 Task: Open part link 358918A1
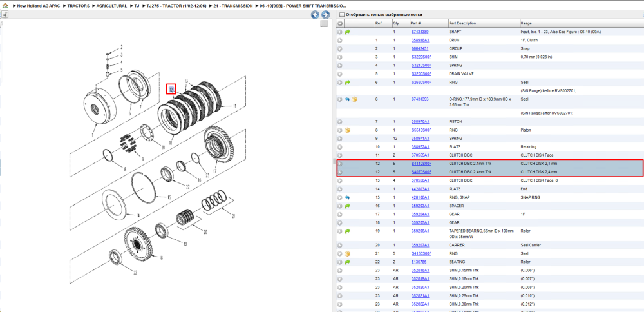(420, 40)
